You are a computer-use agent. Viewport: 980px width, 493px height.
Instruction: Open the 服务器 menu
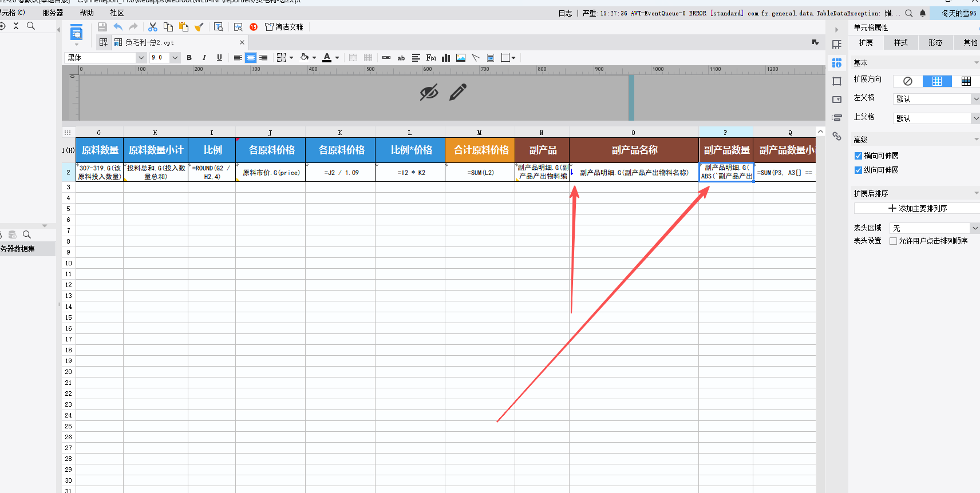pyautogui.click(x=53, y=13)
